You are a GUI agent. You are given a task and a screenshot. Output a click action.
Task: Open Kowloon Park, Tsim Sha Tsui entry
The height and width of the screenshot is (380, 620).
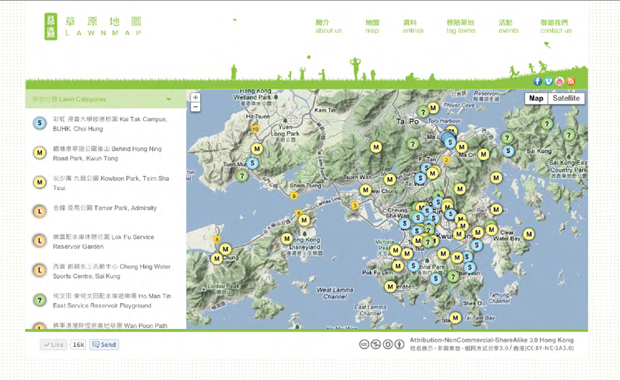tap(111, 183)
